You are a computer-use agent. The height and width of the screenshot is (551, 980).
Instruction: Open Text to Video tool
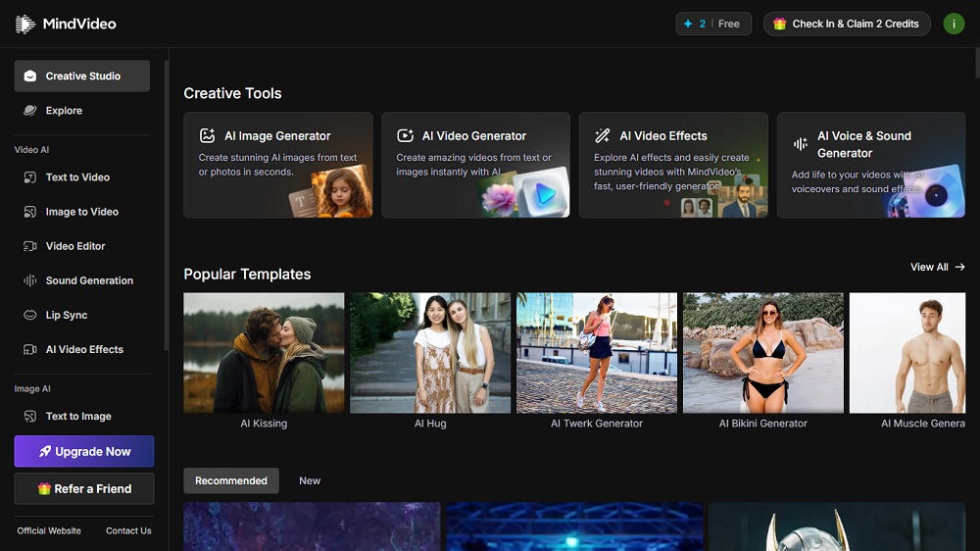click(x=82, y=177)
